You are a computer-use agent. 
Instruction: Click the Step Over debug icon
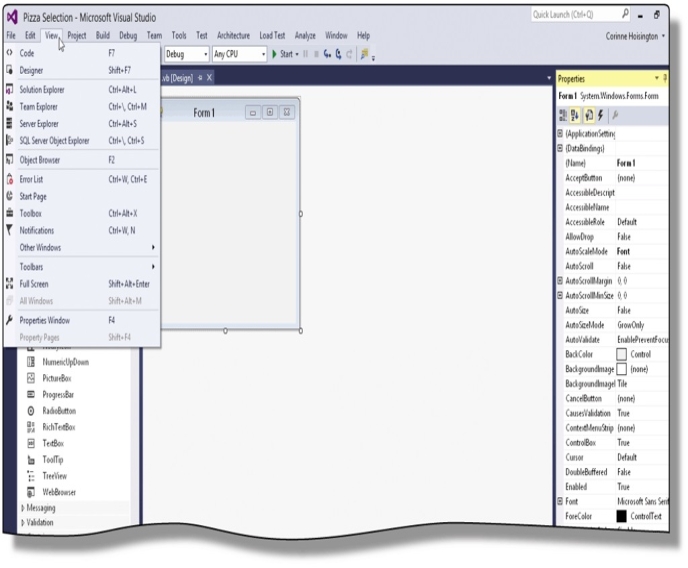tap(338, 54)
